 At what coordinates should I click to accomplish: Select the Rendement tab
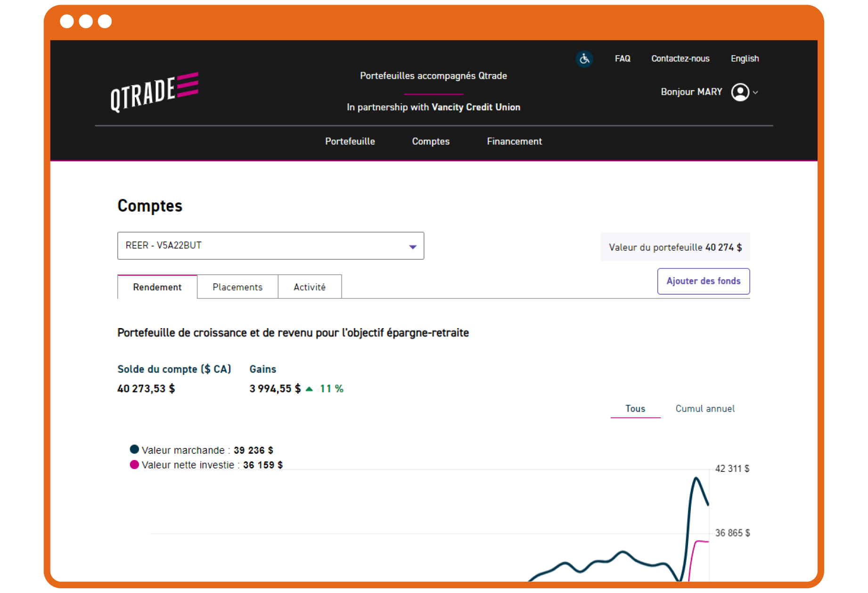[x=157, y=287]
